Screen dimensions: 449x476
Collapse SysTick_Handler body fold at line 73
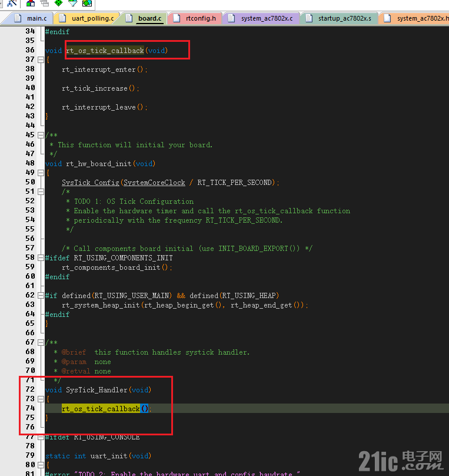(x=41, y=399)
